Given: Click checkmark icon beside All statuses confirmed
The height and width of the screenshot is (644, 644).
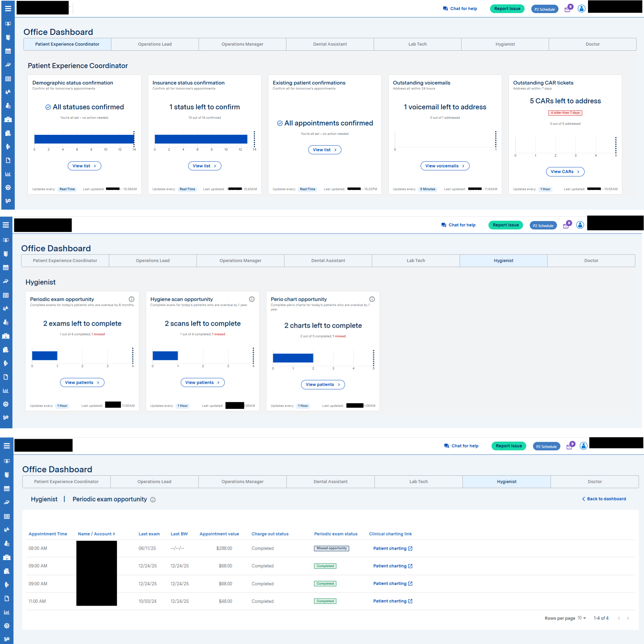Looking at the screenshot, I should point(48,107).
